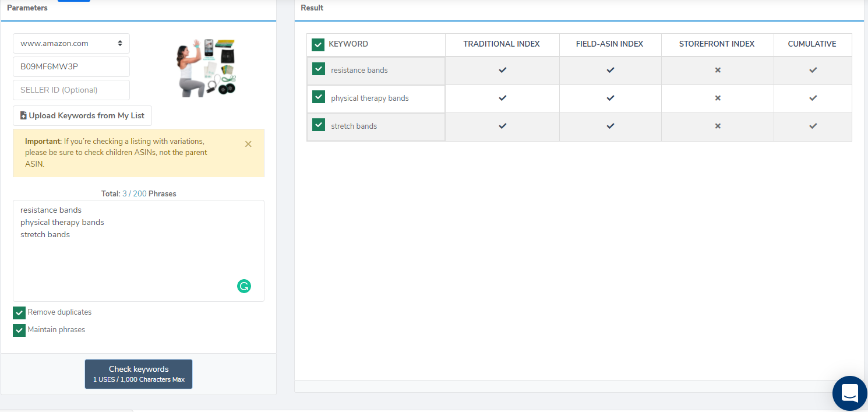This screenshot has height=412, width=868.
Task: Click the STOREFRONT INDEX column header
Action: pyautogui.click(x=717, y=44)
